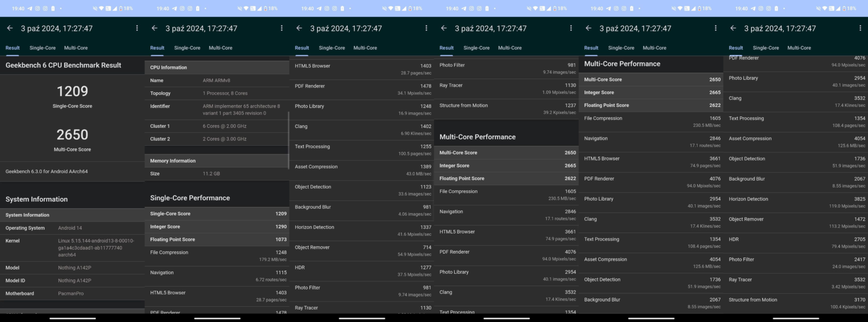Open Single-Core tab on screen starting with HTML5 Browser 1403
Viewport: 868px width, 322px height.
point(331,48)
